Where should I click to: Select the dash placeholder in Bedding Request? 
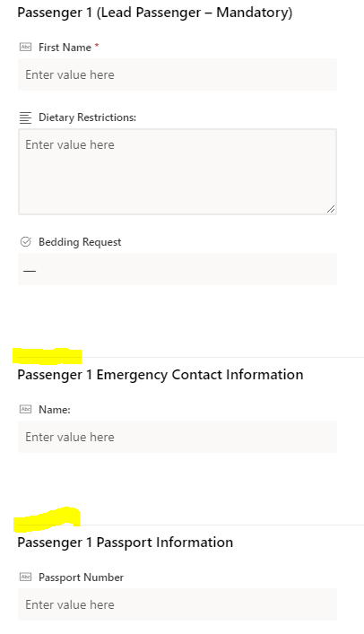30,271
